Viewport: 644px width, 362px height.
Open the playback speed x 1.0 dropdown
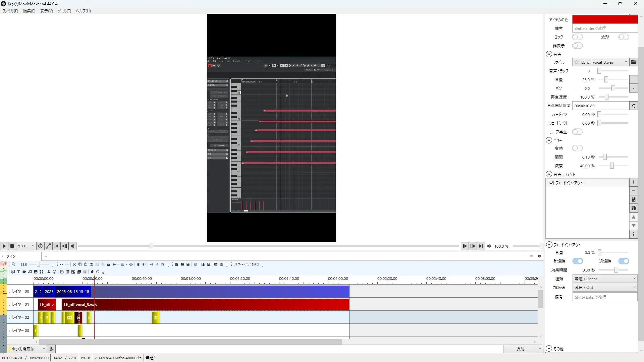[x=26, y=246]
